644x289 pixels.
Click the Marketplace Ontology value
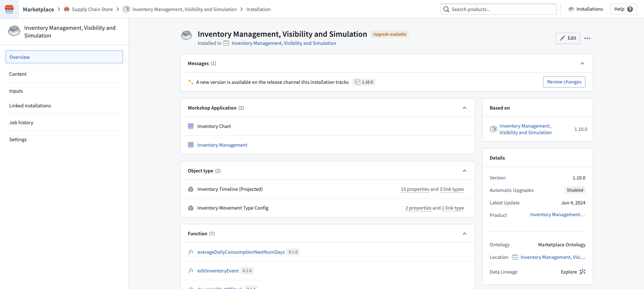pyautogui.click(x=562, y=245)
